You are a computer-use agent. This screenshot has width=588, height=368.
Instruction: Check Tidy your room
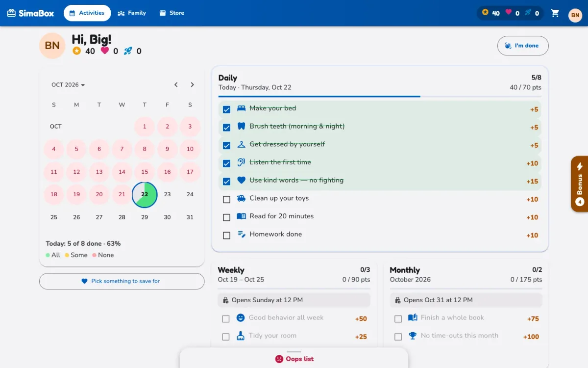(x=226, y=337)
